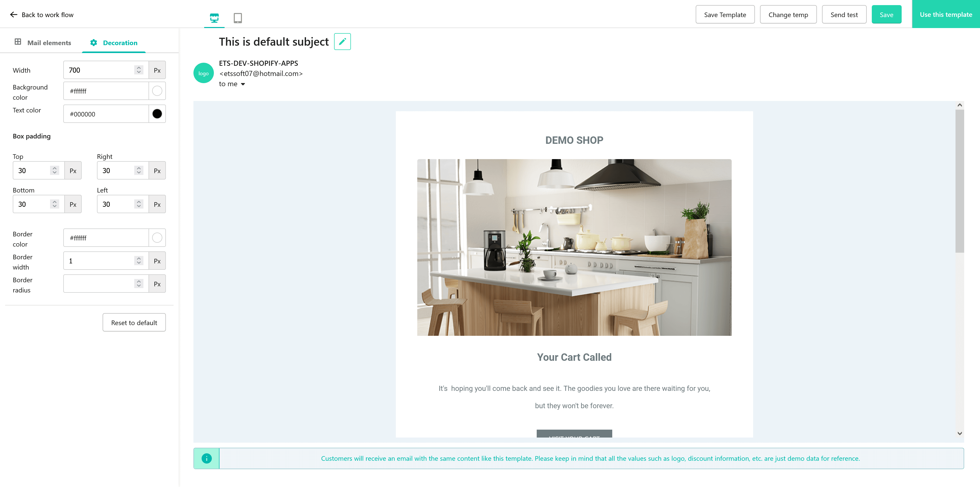Click the Width field stepper arrows
This screenshot has height=487, width=980.
click(x=139, y=70)
